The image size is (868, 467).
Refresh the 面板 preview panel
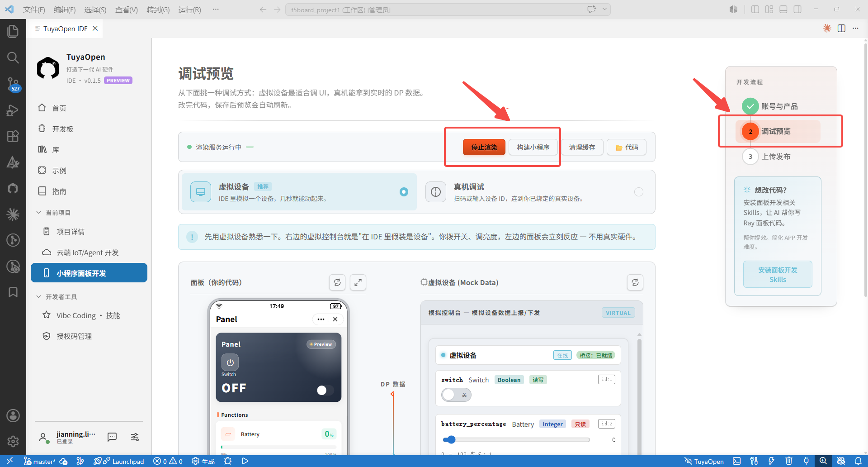click(x=337, y=282)
